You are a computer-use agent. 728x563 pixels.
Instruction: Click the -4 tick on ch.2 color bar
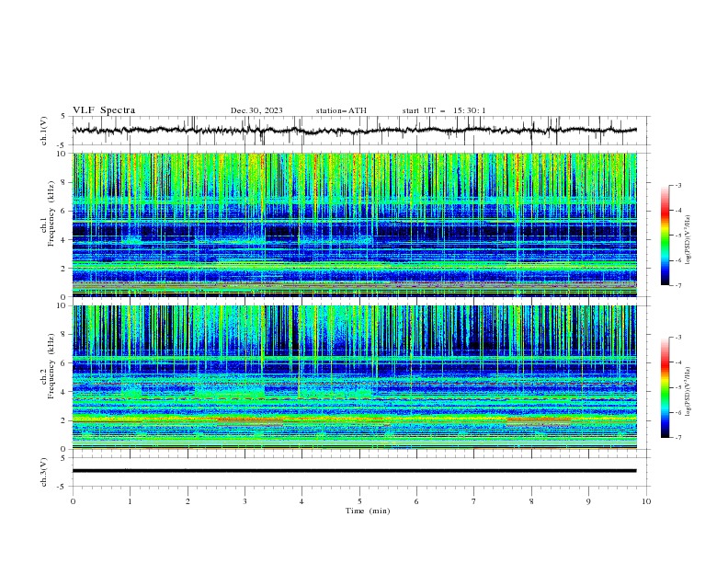pos(677,362)
